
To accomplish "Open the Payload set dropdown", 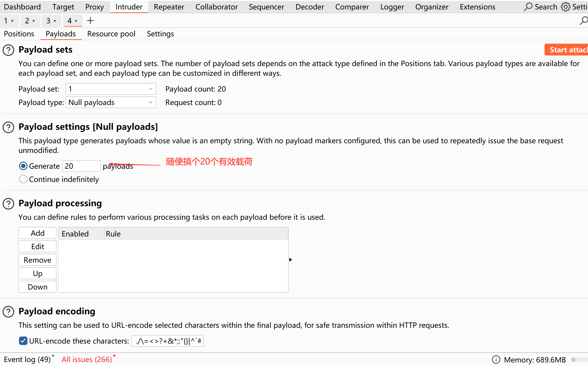I will pos(111,89).
